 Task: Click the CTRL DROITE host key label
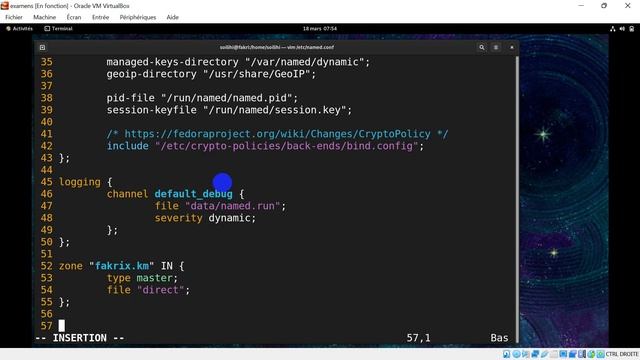point(622,354)
